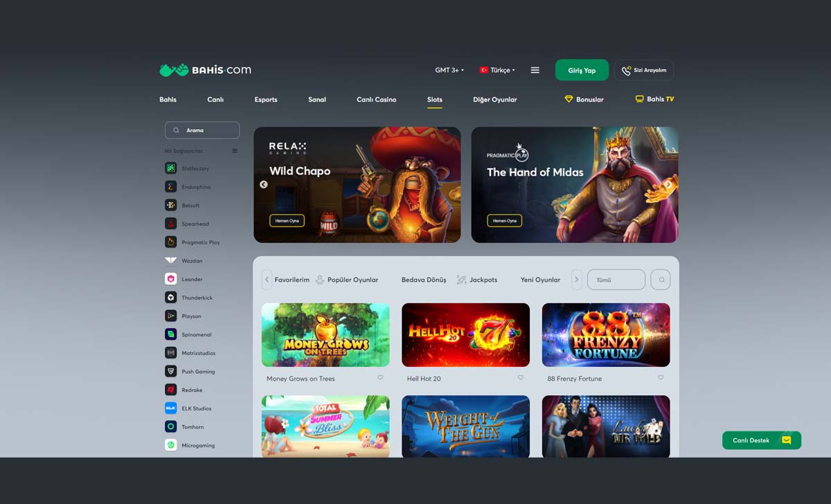Go to previous banner slide arrow
Viewport: 831px width, 504px height.
263,184
